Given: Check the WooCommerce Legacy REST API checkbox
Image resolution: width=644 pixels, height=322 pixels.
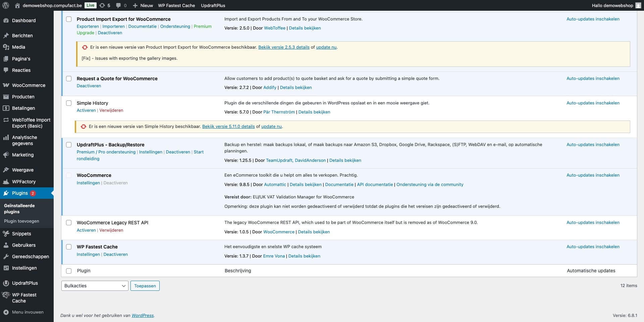Looking at the screenshot, I should click(69, 223).
